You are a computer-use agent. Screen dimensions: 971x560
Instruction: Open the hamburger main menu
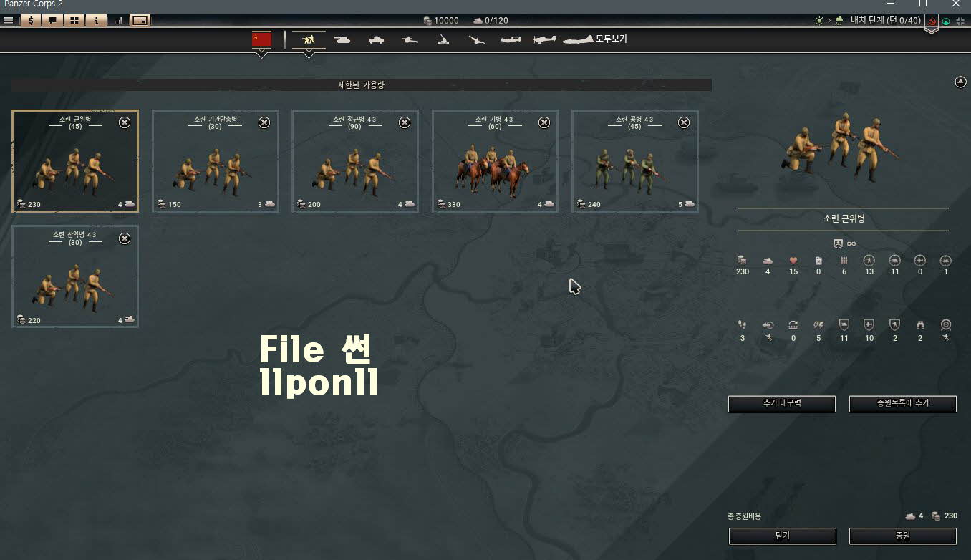[9, 20]
